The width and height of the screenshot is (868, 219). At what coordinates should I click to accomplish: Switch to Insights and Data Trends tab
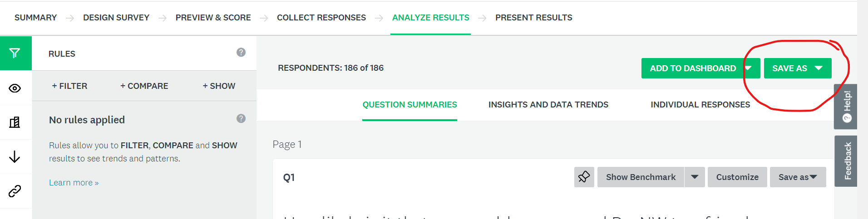548,105
